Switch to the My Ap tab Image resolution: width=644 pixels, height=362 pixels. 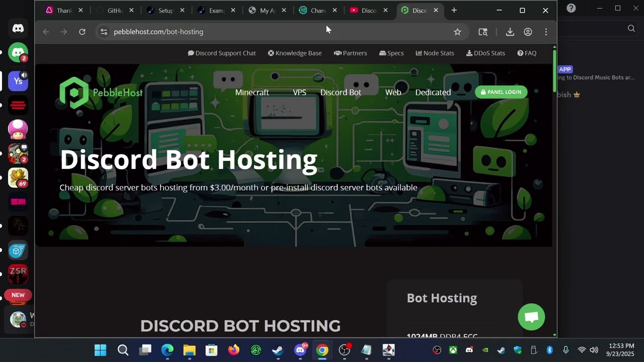[x=267, y=10]
